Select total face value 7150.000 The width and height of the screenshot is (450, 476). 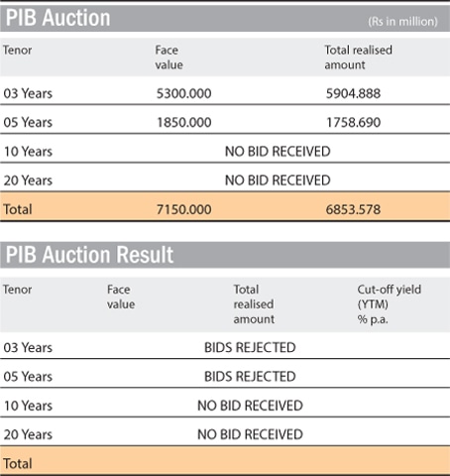click(x=183, y=209)
